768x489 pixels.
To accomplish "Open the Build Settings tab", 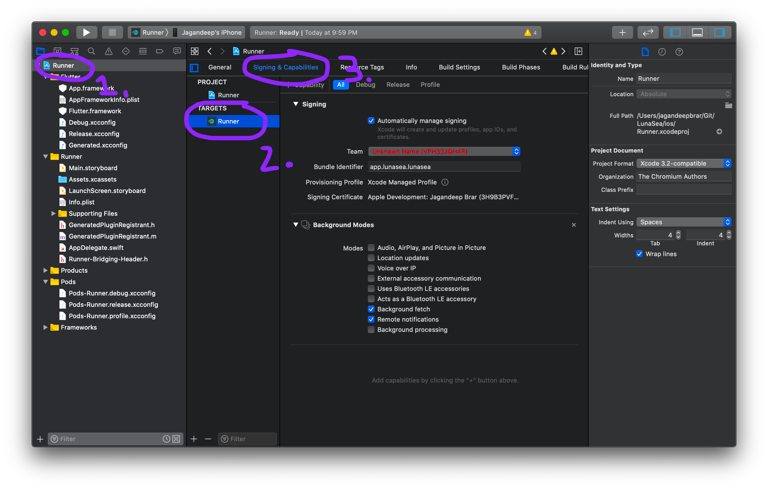I will [459, 68].
